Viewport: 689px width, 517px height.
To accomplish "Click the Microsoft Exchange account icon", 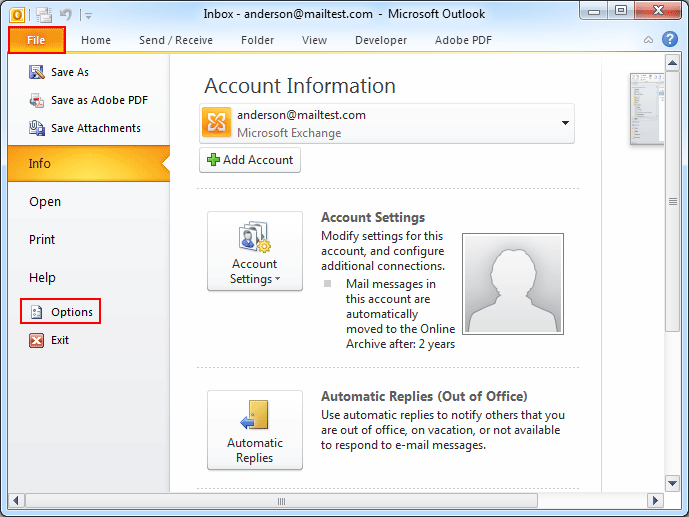I will click(217, 123).
